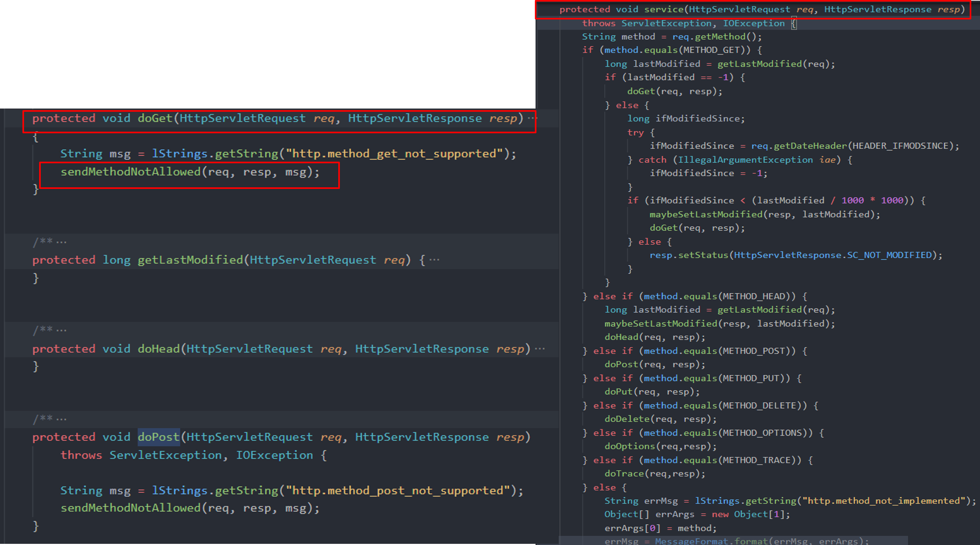Click the "http.method_not_implemented" string
The image size is (980, 545).
pyautogui.click(x=884, y=501)
